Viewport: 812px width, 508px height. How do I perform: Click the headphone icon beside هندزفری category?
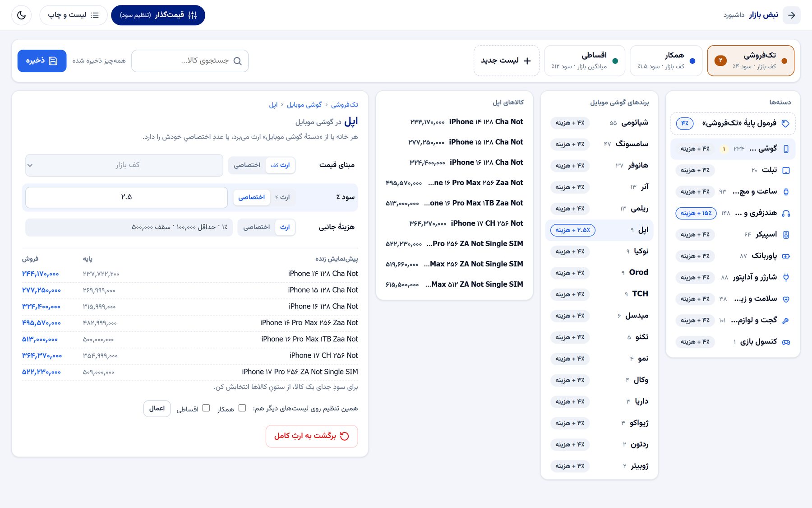(x=786, y=213)
